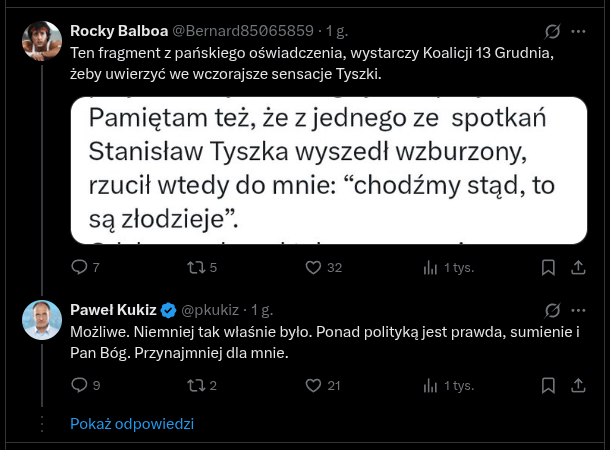Bookmark Rocky Balboa's tweet
The height and width of the screenshot is (450, 610).
548,267
